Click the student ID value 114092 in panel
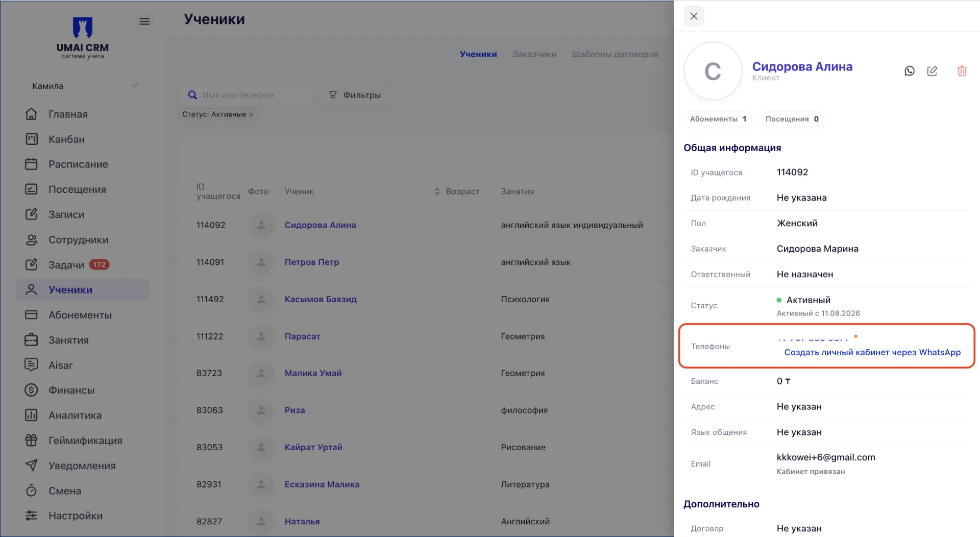The width and height of the screenshot is (980, 537). 792,172
